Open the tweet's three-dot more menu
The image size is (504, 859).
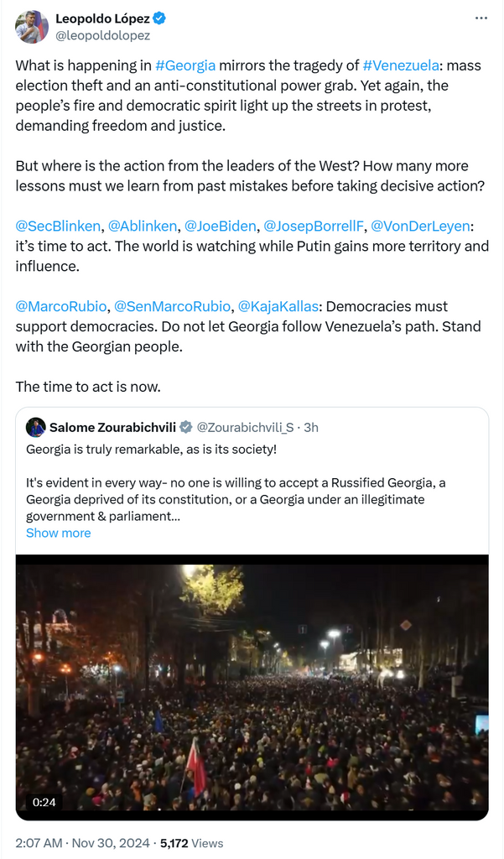[x=481, y=18]
